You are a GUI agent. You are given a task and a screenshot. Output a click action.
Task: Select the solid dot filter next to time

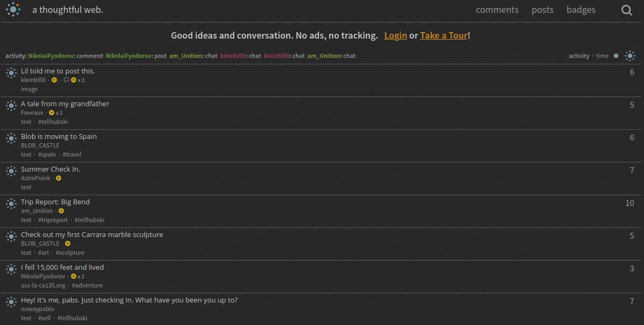(x=616, y=56)
